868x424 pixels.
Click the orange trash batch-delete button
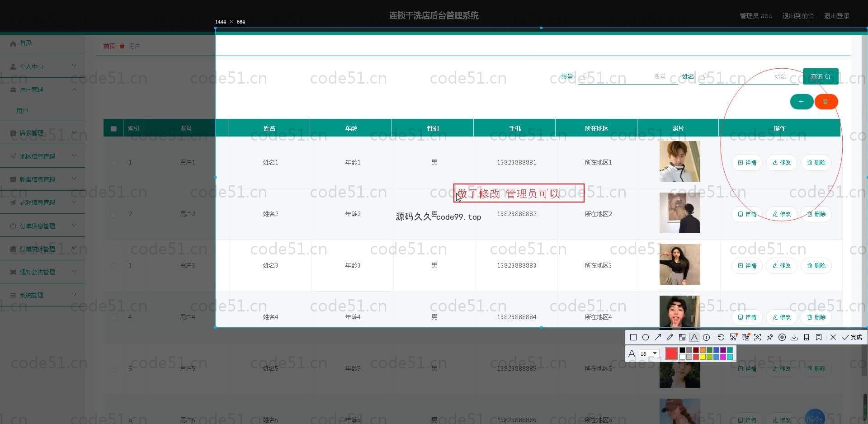(x=826, y=102)
